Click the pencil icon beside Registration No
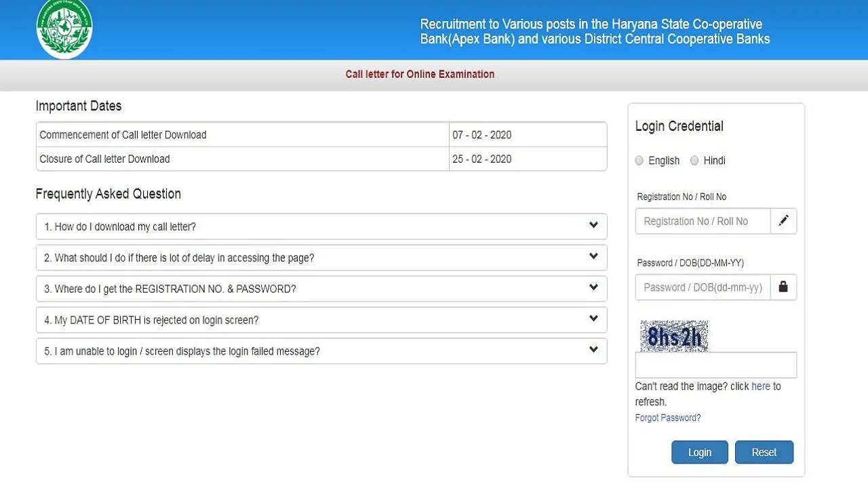 [783, 221]
